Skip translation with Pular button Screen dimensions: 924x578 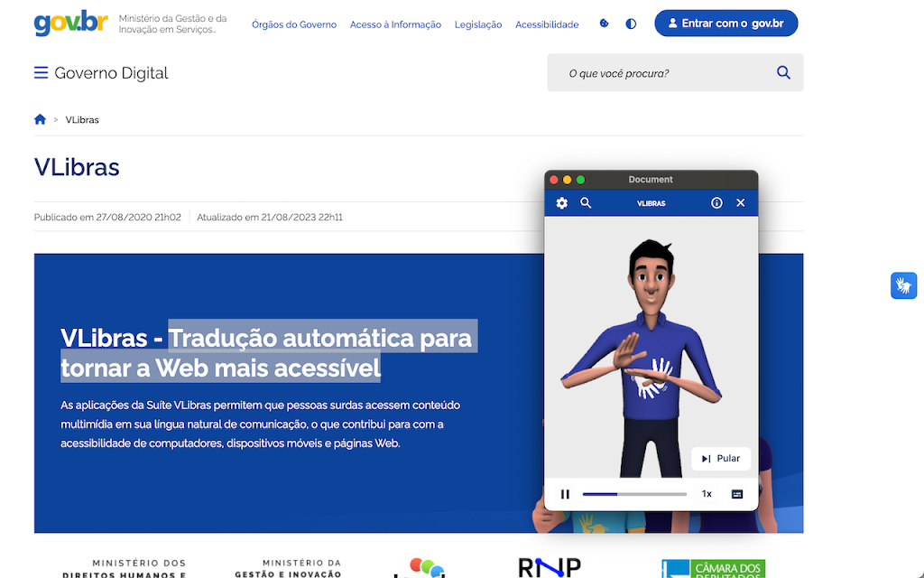721,458
